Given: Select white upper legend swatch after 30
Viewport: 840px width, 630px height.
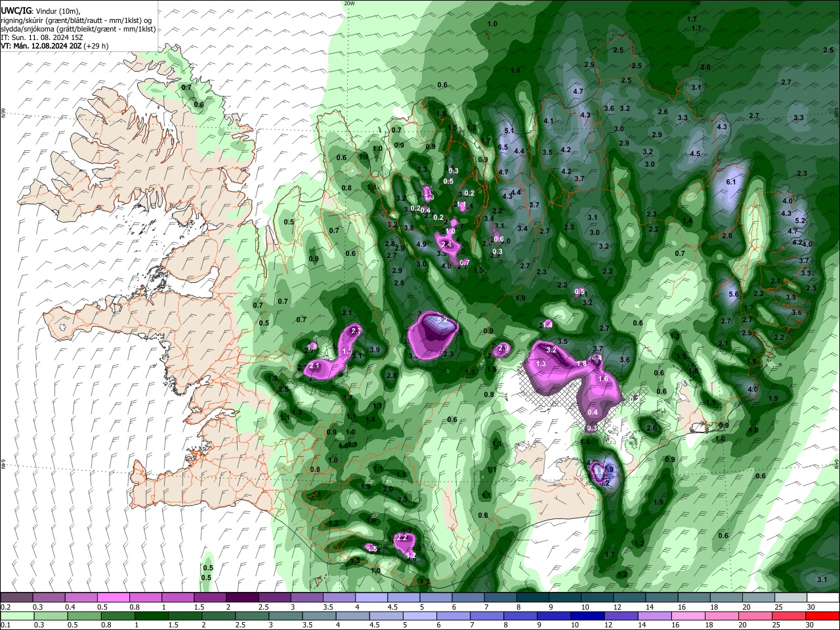Looking at the screenshot, I should (824, 598).
